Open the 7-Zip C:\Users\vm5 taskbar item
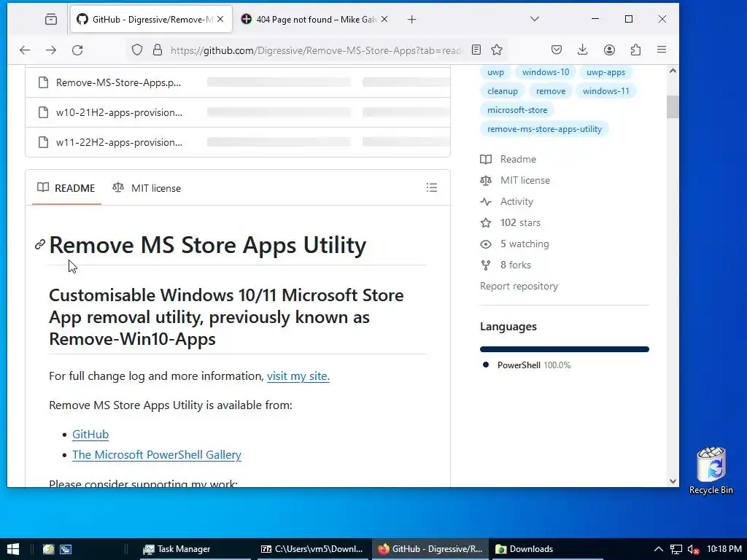This screenshot has width=747, height=560. click(x=311, y=549)
